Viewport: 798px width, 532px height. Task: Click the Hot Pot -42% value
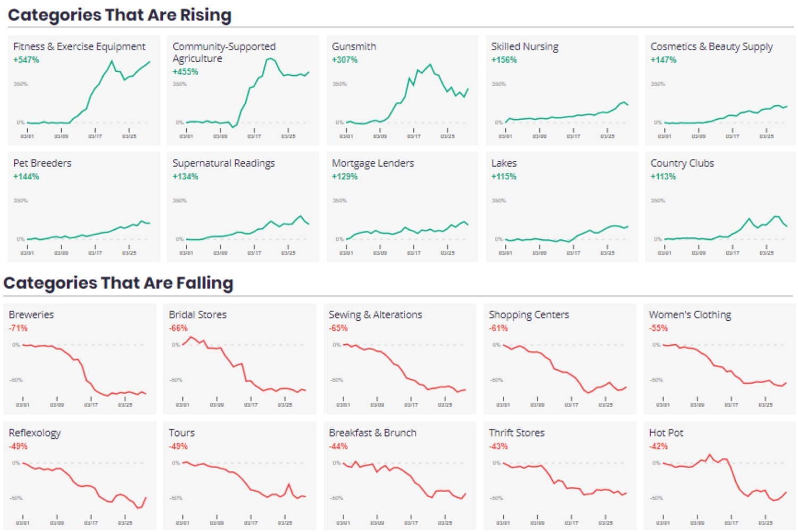(x=658, y=446)
